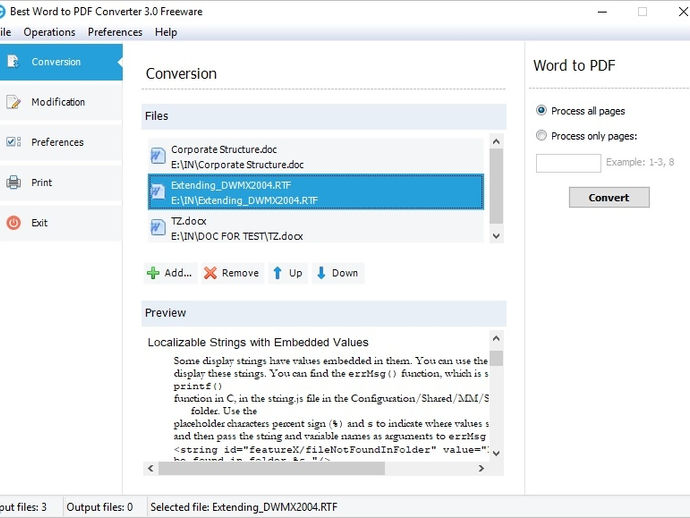Click the red X Remove icon

tap(210, 273)
